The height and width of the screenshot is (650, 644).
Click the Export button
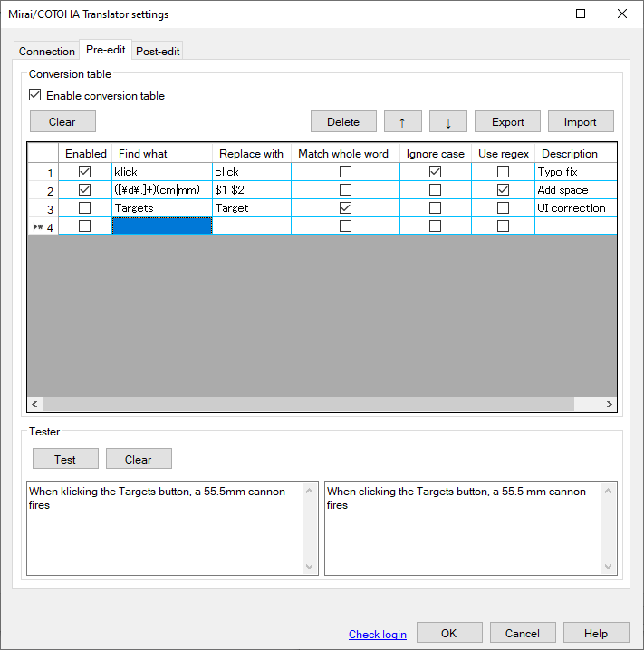(x=507, y=122)
